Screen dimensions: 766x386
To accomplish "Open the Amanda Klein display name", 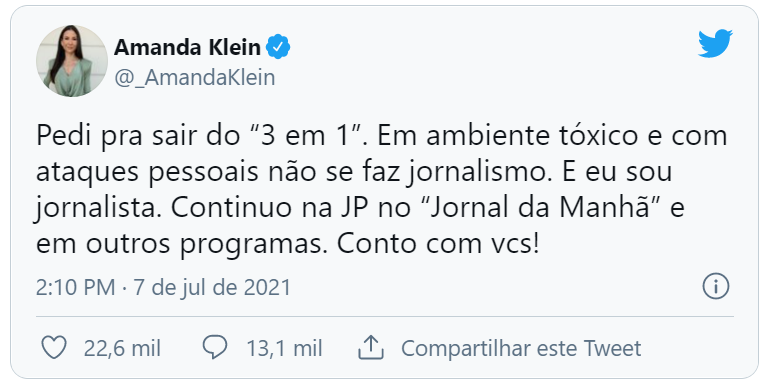I will tap(187, 47).
